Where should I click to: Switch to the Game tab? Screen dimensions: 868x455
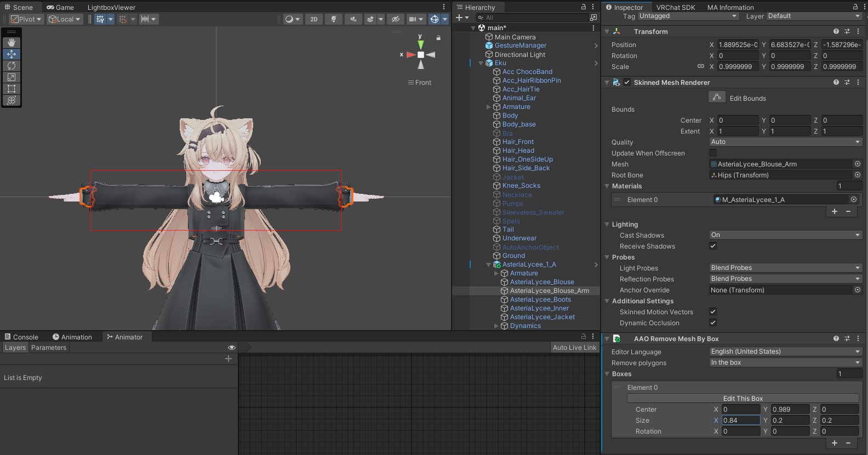point(60,7)
